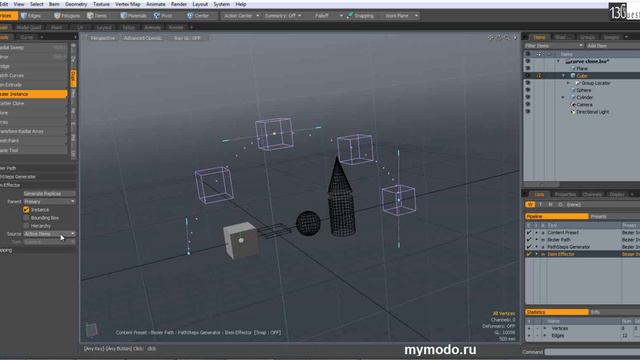
Task: Toggle visibility of Cylinder item
Action: (x=528, y=97)
